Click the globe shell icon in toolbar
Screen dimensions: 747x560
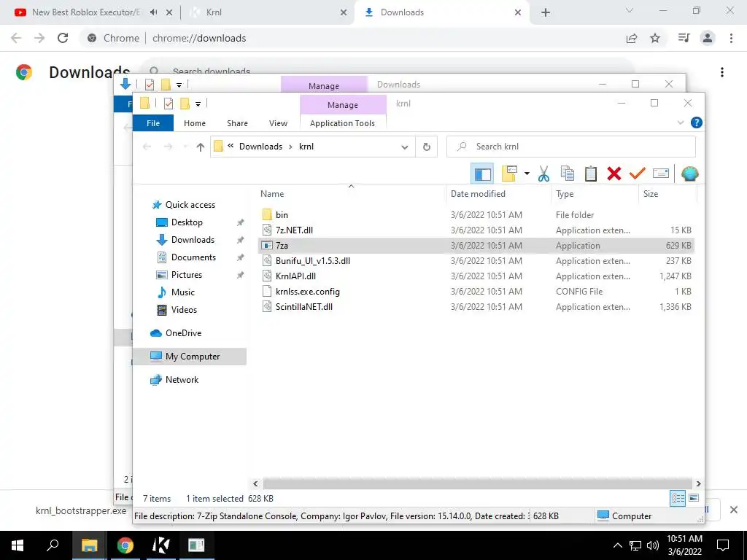(x=689, y=174)
